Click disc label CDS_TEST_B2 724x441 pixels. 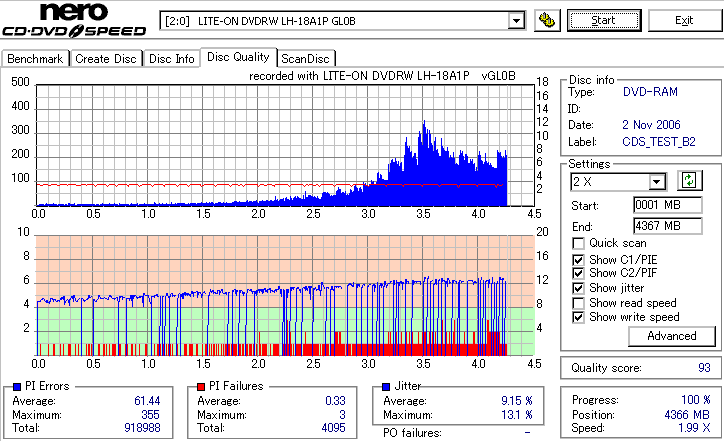point(659,142)
